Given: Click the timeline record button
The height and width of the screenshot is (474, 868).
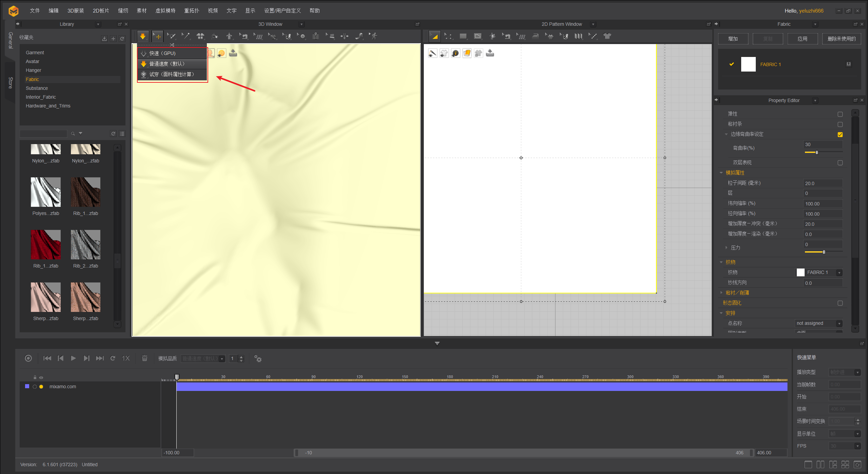Looking at the screenshot, I should pos(28,358).
